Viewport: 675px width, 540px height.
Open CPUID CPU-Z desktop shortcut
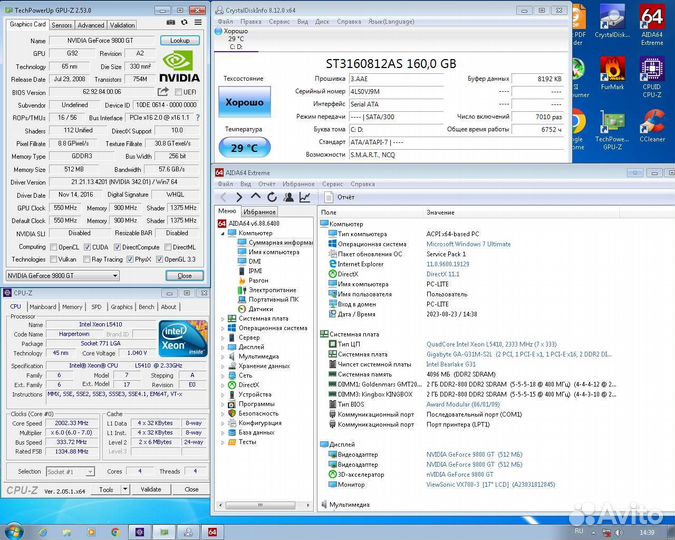coord(652,78)
